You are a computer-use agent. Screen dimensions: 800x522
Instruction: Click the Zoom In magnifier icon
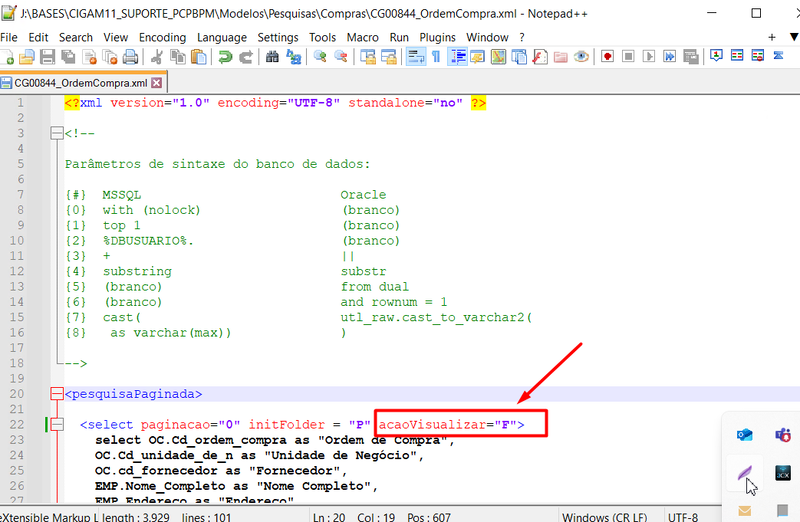[x=320, y=57]
